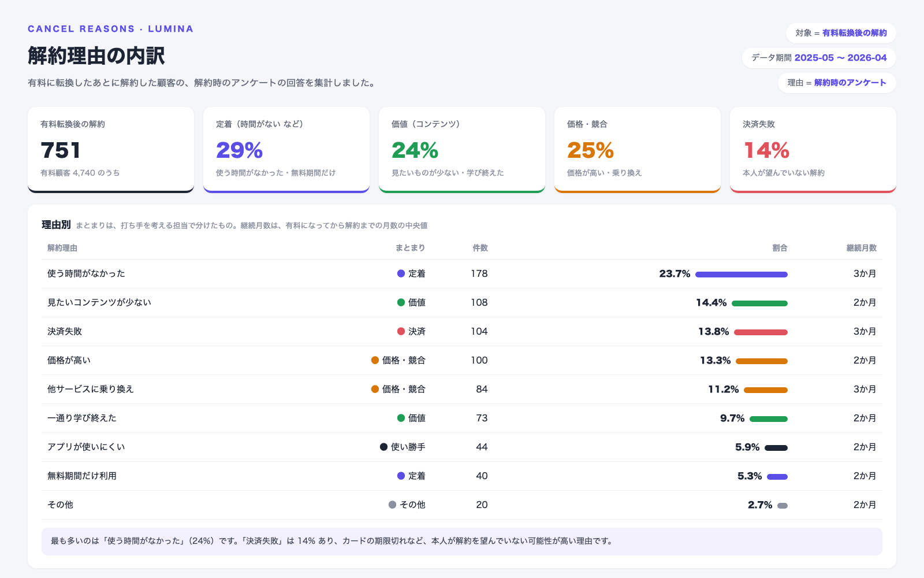This screenshot has height=578, width=924.
Task: Click the gray その他 category dot
Action: (x=392, y=505)
